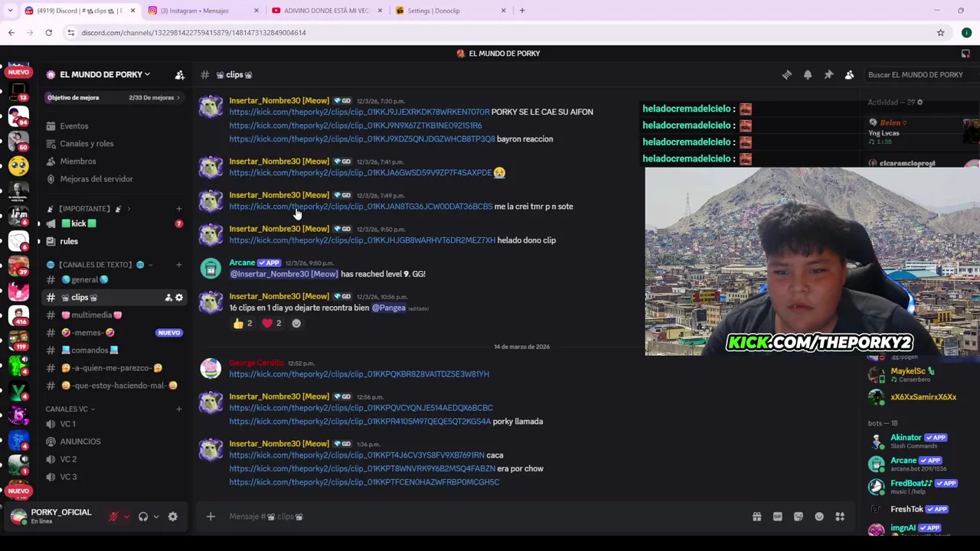Viewport: 980px width, 551px height.
Task: Toggle the muted microphone button
Action: pos(113,517)
